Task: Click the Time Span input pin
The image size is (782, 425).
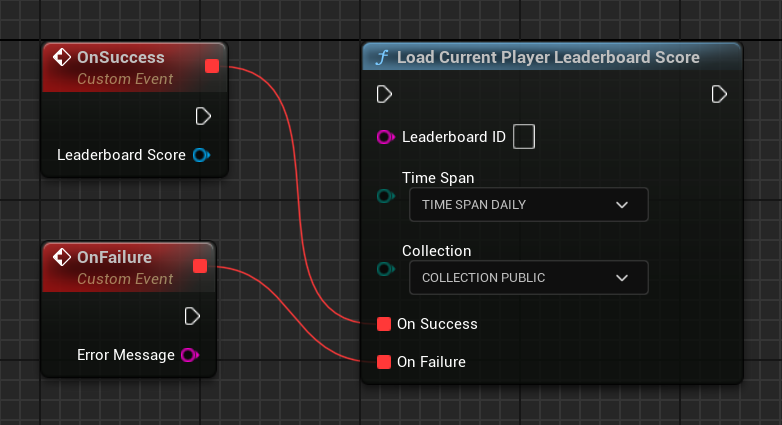Action: pyautogui.click(x=384, y=197)
